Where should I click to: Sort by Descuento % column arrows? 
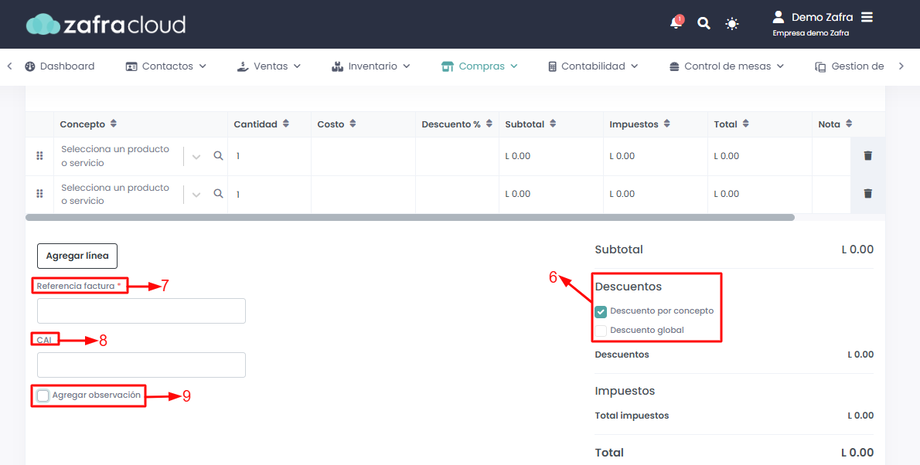489,124
